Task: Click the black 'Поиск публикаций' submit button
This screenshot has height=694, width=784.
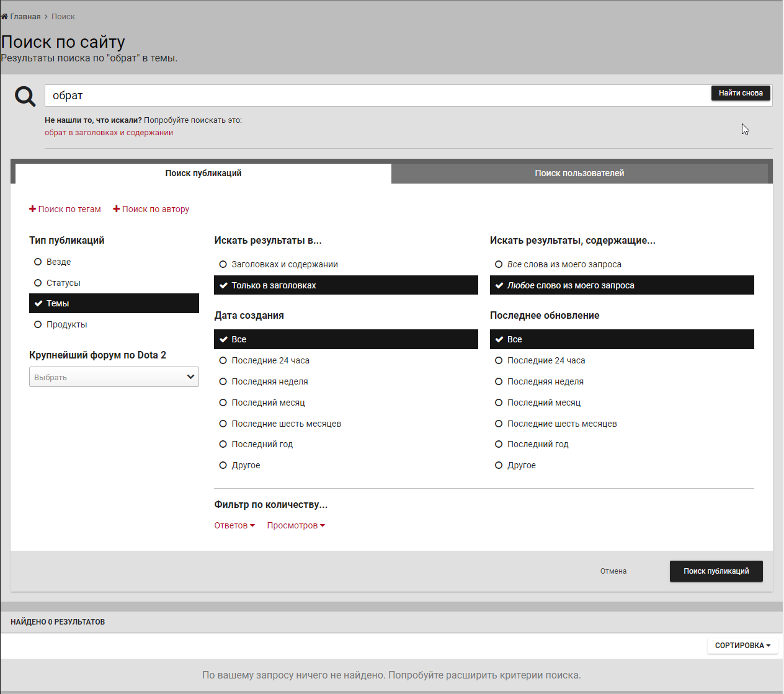Action: (716, 571)
